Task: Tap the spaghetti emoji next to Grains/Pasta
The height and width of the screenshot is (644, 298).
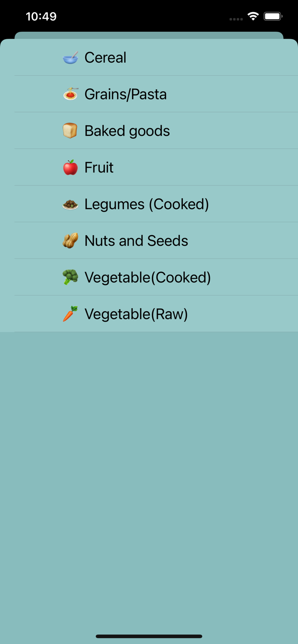Action: (71, 94)
